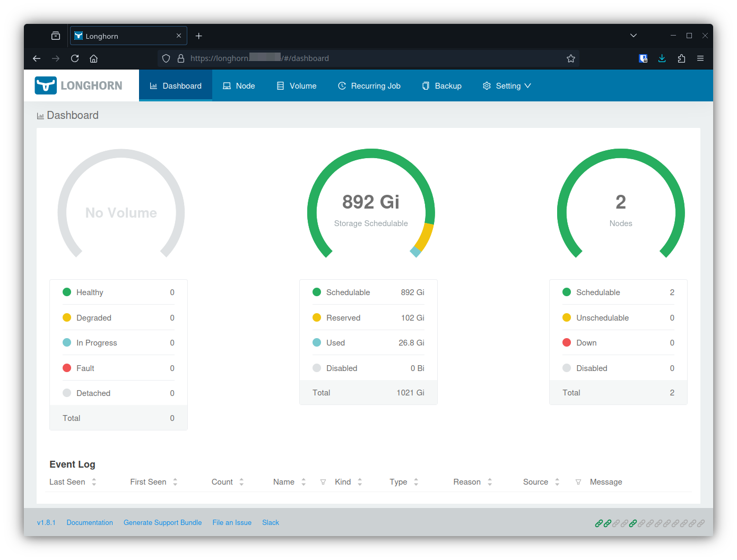Reload the page with the refresh icon

75,58
